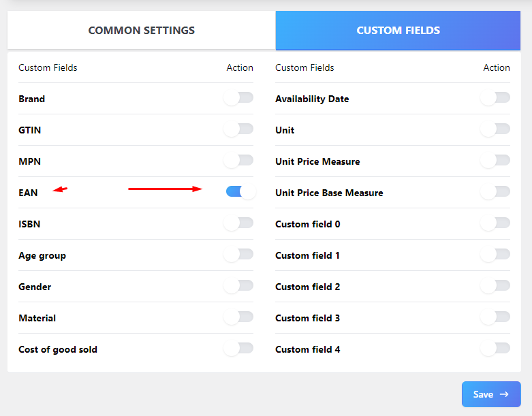Toggle the ISBN custom field
532x416 pixels.
pos(239,223)
